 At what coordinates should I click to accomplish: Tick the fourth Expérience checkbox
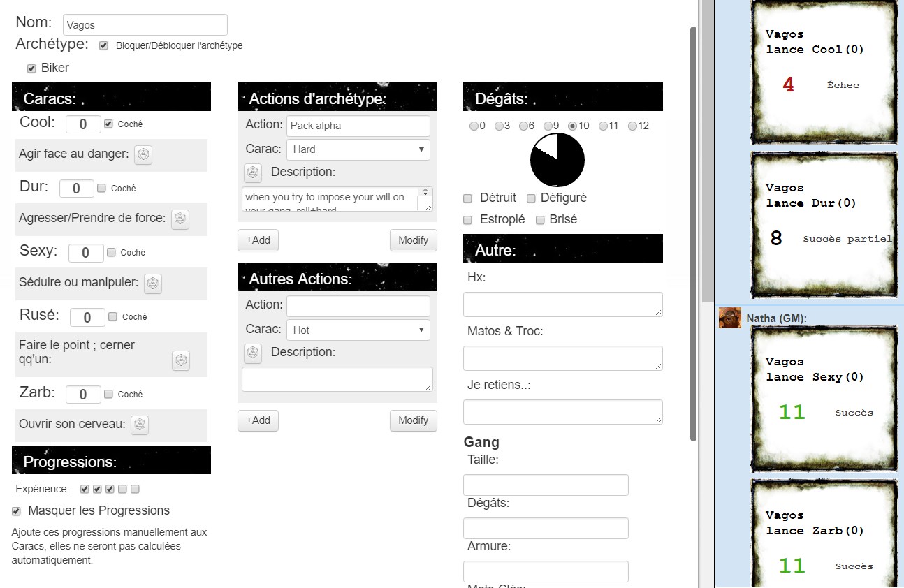(122, 489)
